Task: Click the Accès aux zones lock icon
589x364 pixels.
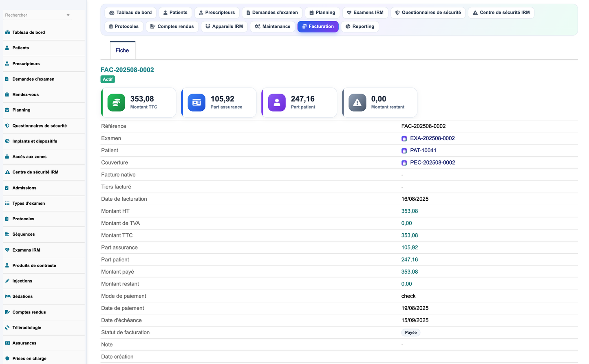Action: coord(7,157)
